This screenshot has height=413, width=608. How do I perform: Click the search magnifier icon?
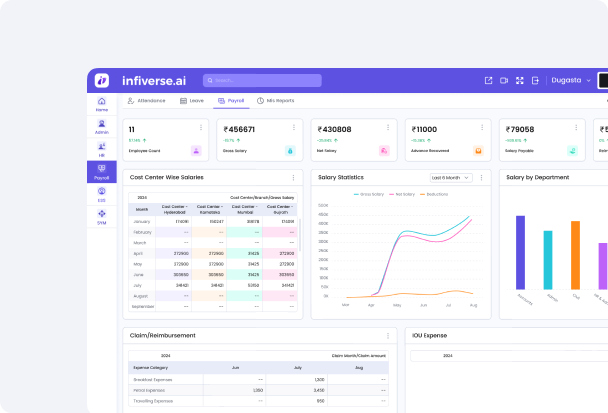[x=210, y=81]
